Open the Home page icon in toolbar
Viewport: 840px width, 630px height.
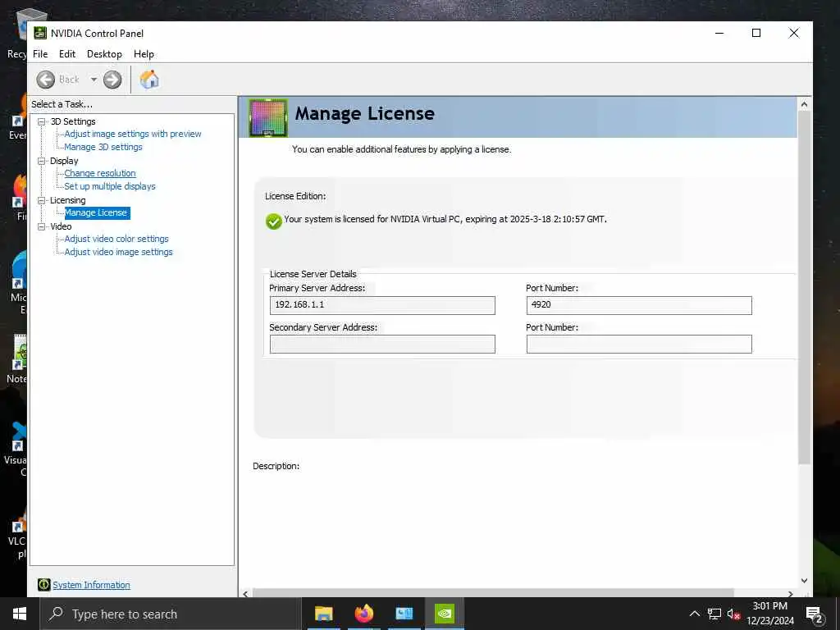click(x=149, y=80)
